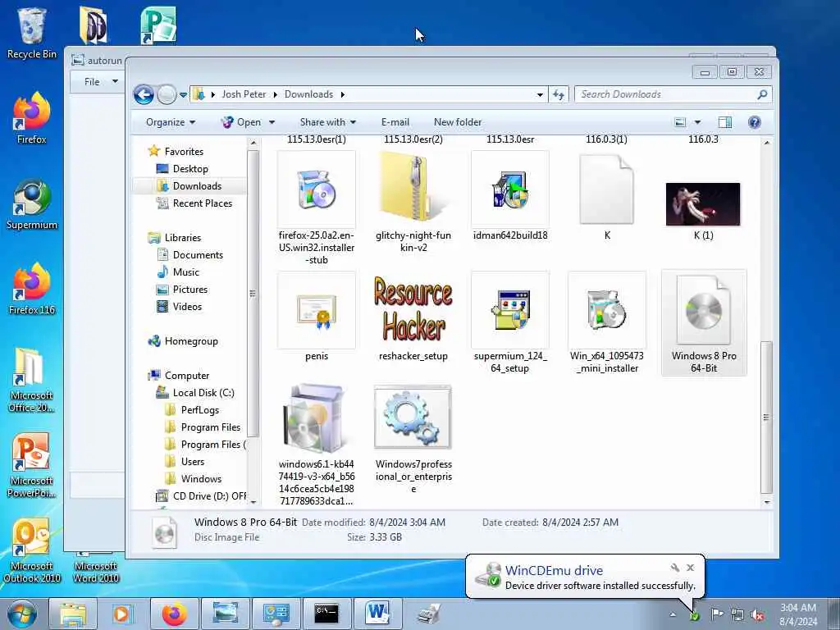Click the change view icon
This screenshot has height=630, width=840.
pos(680,122)
